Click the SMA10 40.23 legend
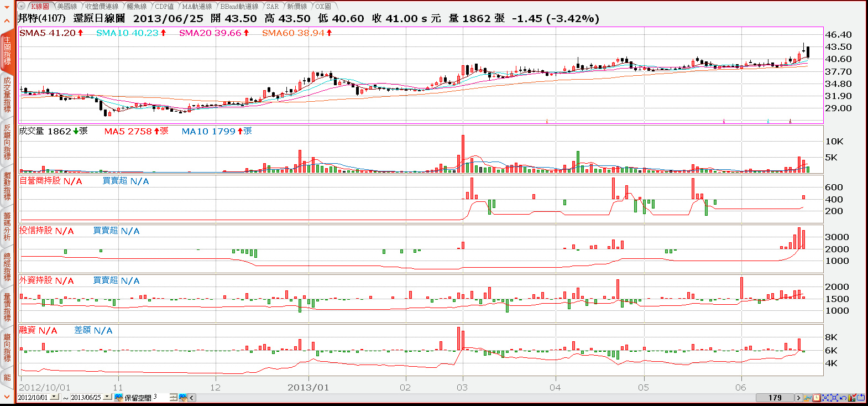This screenshot has height=406, width=868. click(x=131, y=33)
